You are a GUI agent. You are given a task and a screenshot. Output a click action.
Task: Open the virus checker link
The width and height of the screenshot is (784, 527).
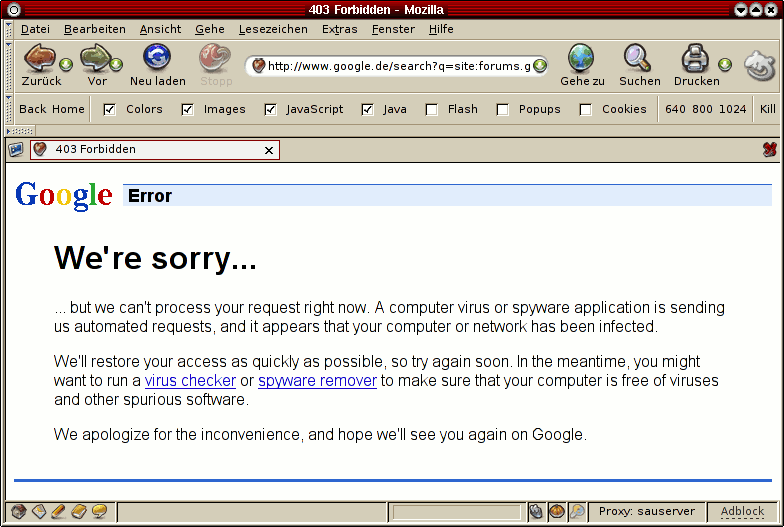point(190,380)
